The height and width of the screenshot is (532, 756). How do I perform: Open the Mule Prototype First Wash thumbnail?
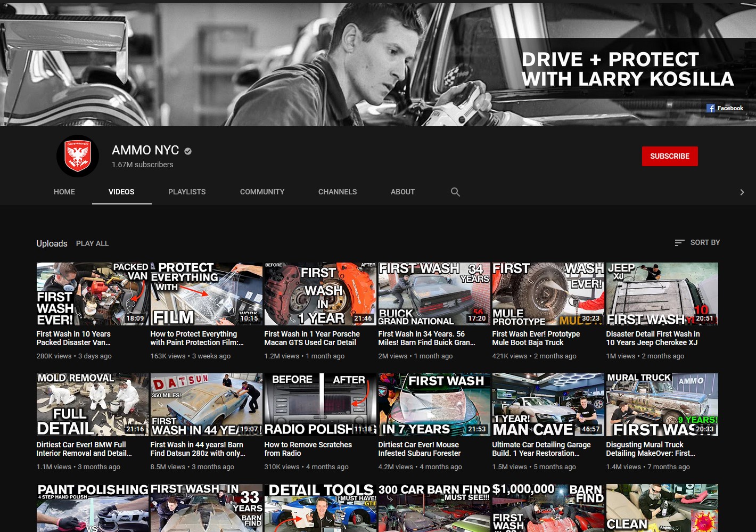point(548,293)
